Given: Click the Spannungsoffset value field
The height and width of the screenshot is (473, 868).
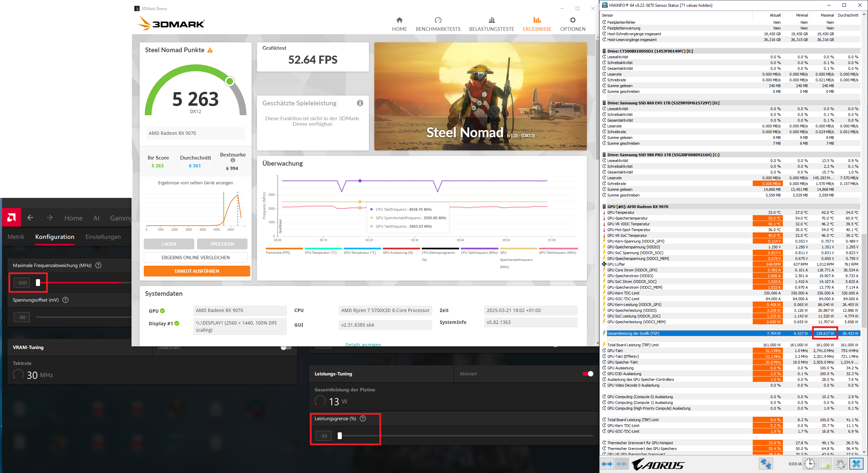Looking at the screenshot, I should (22, 317).
